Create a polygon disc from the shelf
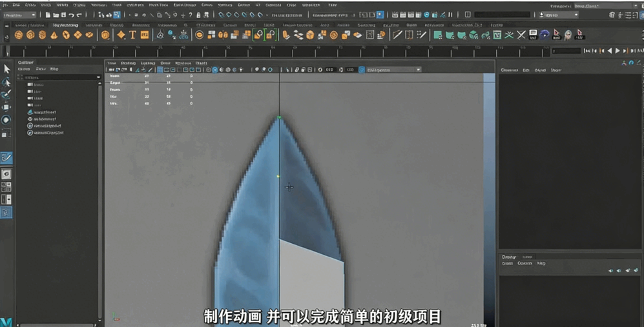The width and height of the screenshot is (644, 327). 89,35
